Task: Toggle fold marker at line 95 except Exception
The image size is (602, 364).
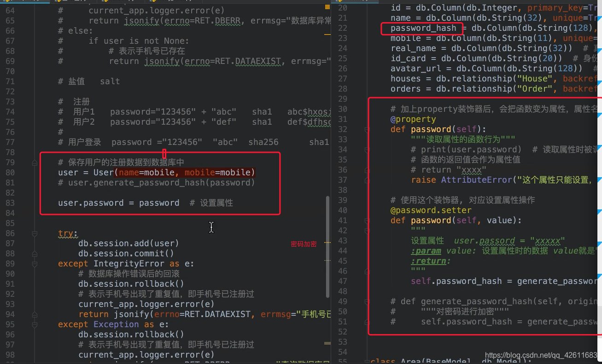Action: (x=34, y=324)
